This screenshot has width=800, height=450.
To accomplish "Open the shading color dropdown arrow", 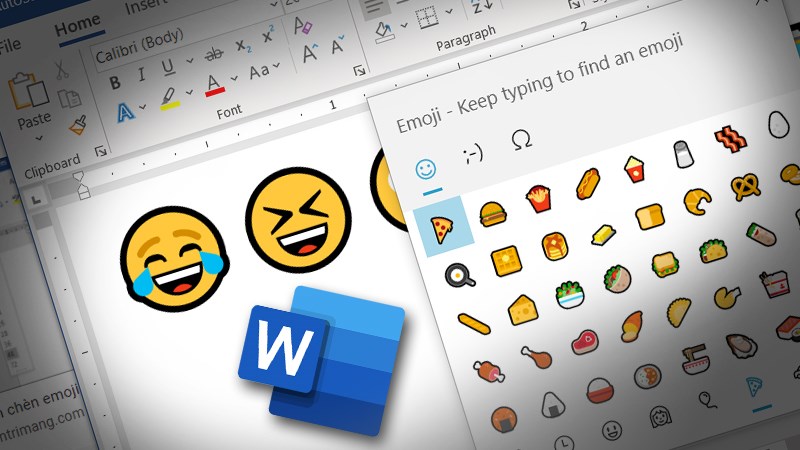I will pos(404,25).
